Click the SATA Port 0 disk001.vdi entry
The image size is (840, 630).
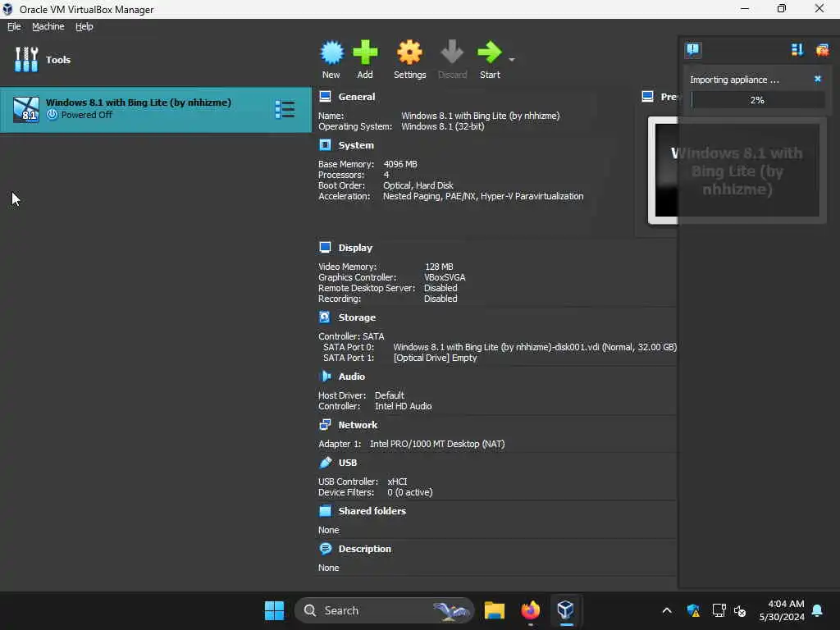(x=535, y=347)
